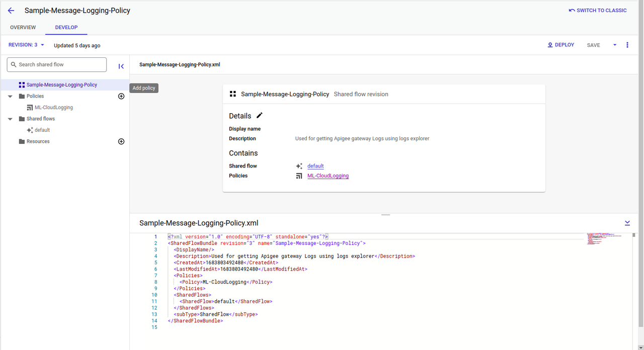This screenshot has width=644, height=350.
Task: Click the CreatedAt line in the XML
Action: [x=226, y=263]
